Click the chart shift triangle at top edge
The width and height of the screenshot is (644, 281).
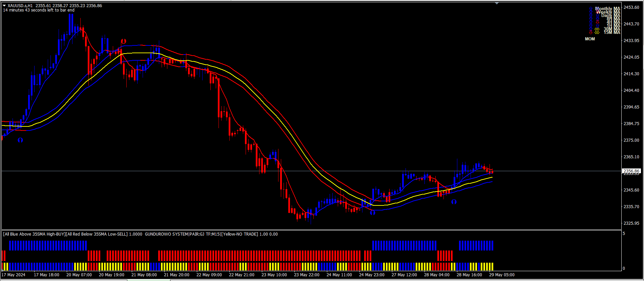tap(497, 3)
